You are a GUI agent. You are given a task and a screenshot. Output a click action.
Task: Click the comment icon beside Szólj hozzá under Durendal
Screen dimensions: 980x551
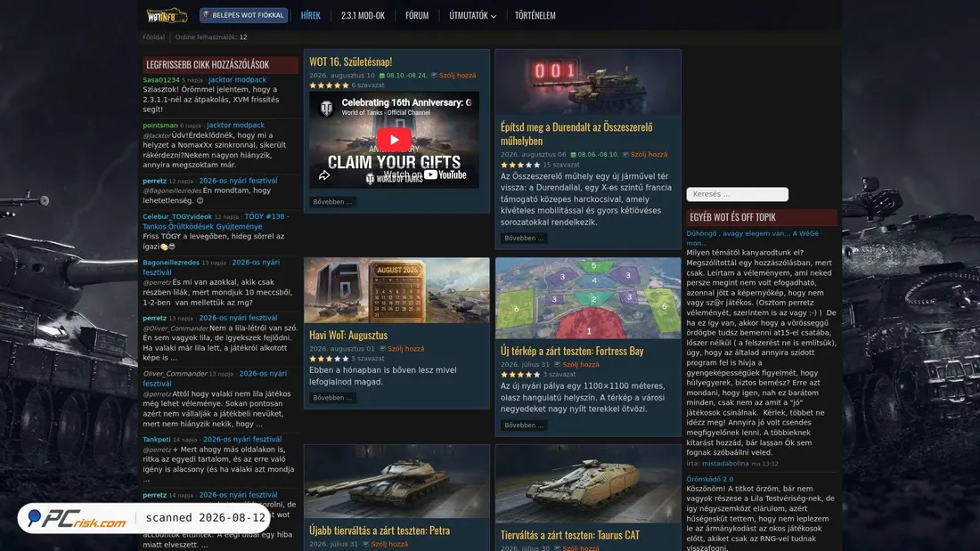click(x=625, y=154)
